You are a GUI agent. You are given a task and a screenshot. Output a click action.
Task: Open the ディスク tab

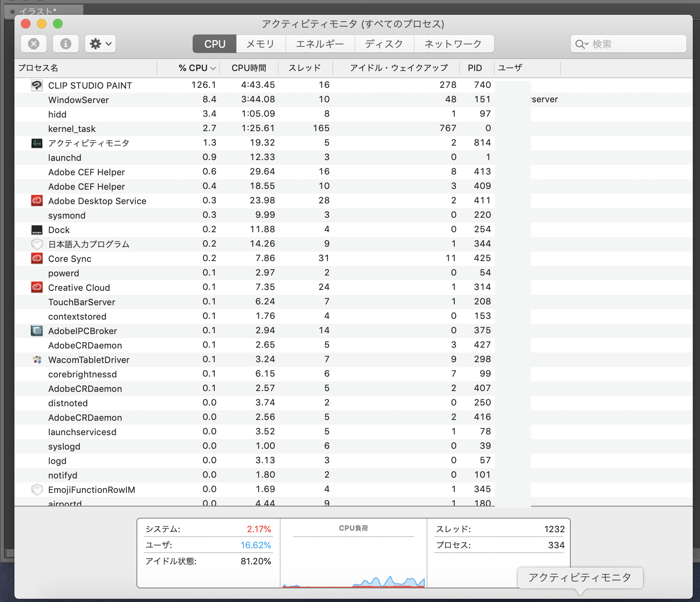385,44
